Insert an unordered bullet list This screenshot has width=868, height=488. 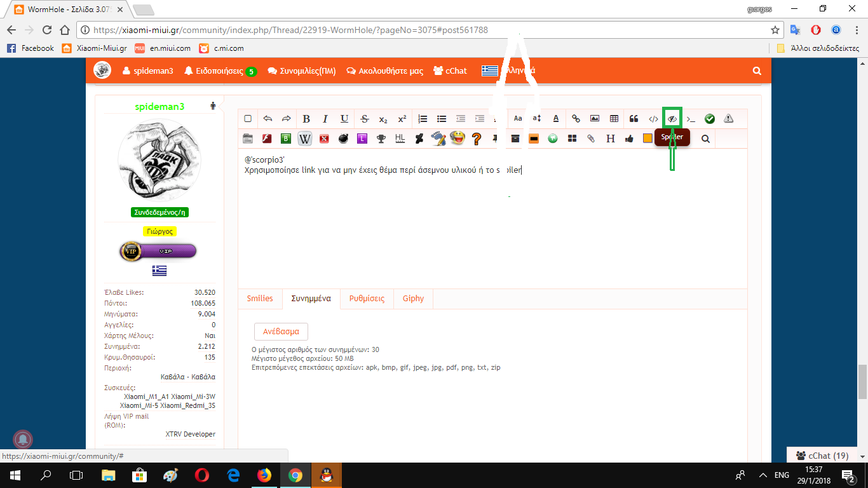(442, 119)
